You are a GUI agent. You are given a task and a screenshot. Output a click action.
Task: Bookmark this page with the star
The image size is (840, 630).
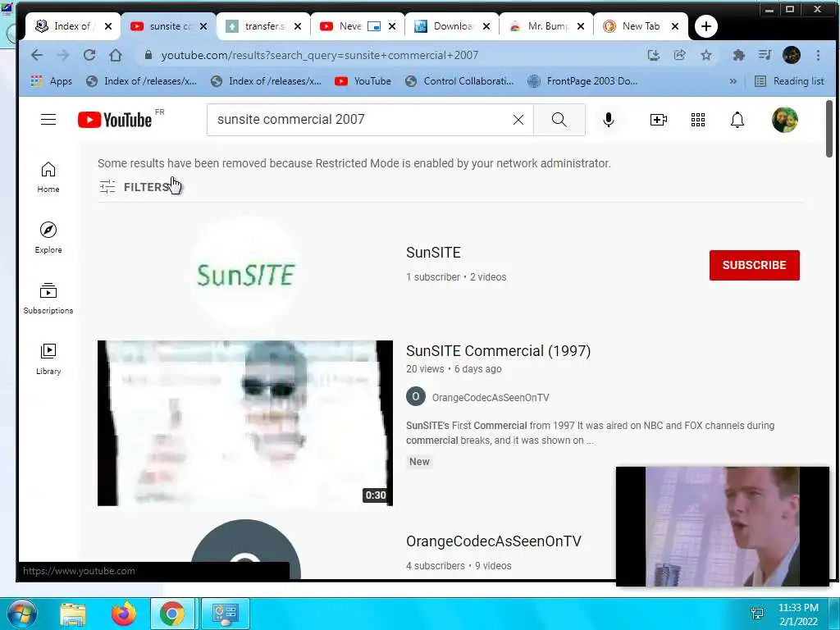tap(706, 55)
